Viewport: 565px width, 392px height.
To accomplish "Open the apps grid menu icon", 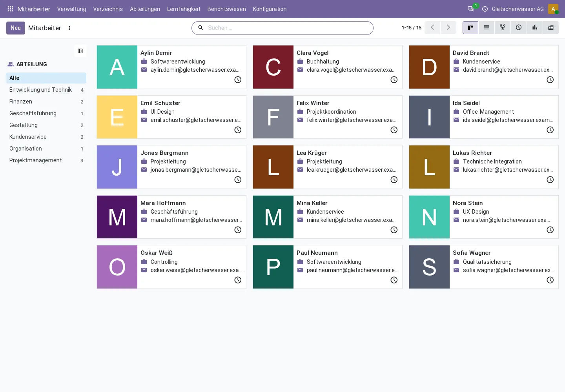I will click(11, 9).
